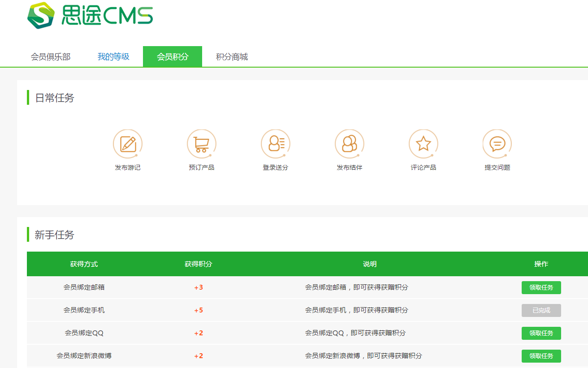Claim the 会员绑定邮箱 task with 领取任务
The width and height of the screenshot is (588, 368).
pyautogui.click(x=541, y=287)
